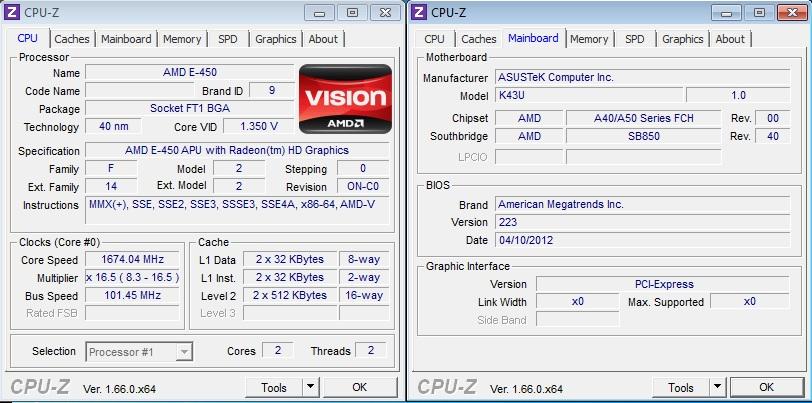812x403 pixels.
Task: Open Graphics tab in right window
Action: click(x=683, y=39)
